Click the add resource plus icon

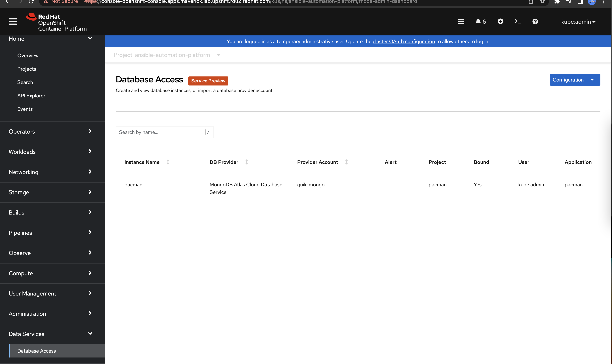pos(500,21)
